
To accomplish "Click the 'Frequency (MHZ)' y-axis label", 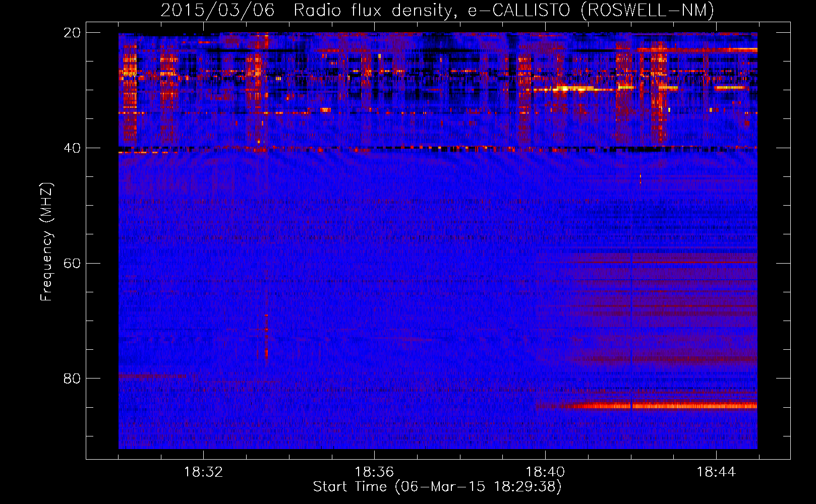I will (x=46, y=242).
